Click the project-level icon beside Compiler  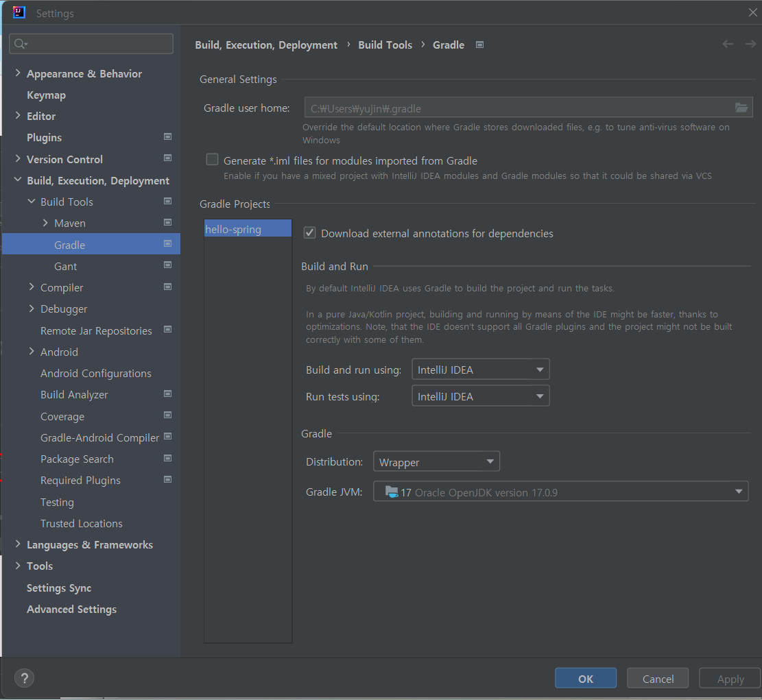click(x=167, y=287)
